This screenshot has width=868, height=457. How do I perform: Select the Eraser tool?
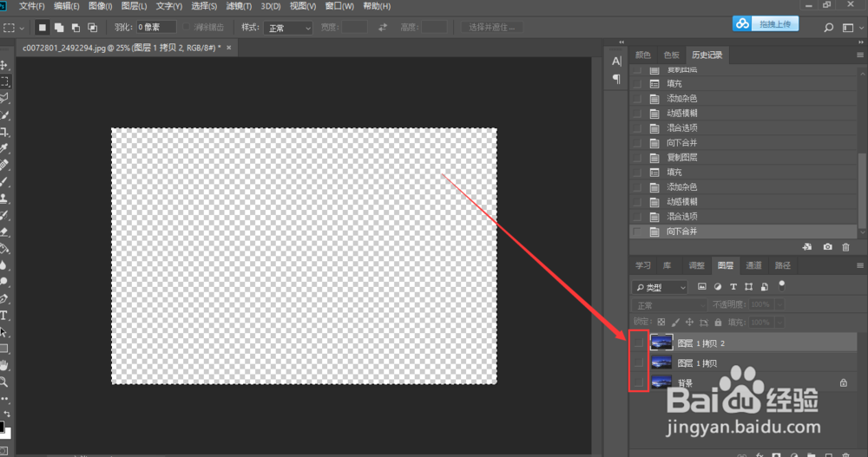(3, 232)
